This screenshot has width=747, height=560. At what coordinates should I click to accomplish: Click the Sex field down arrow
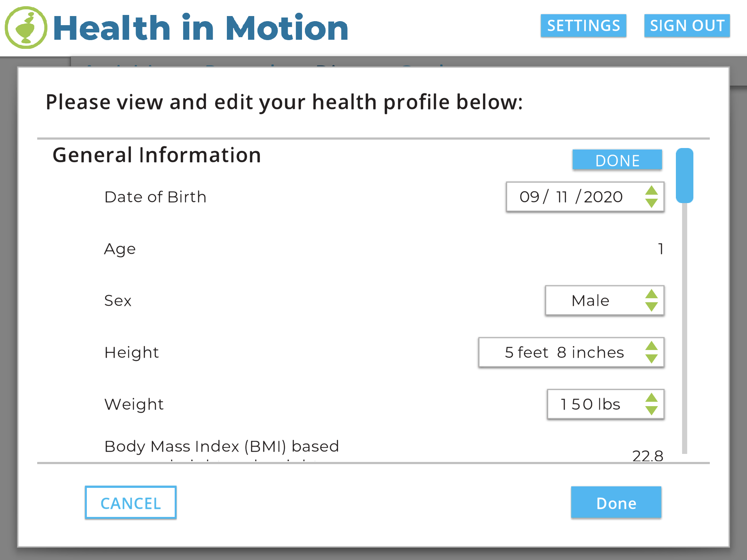tap(651, 307)
